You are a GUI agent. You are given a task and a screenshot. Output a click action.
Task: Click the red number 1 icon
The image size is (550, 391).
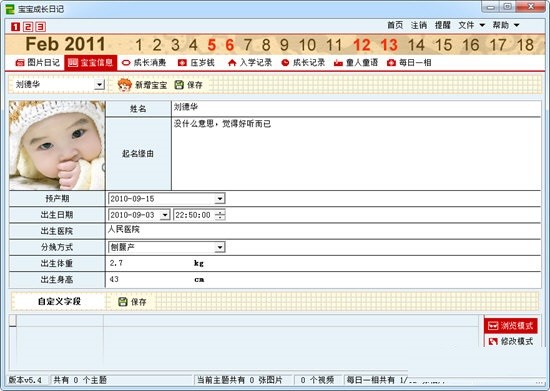pos(15,27)
